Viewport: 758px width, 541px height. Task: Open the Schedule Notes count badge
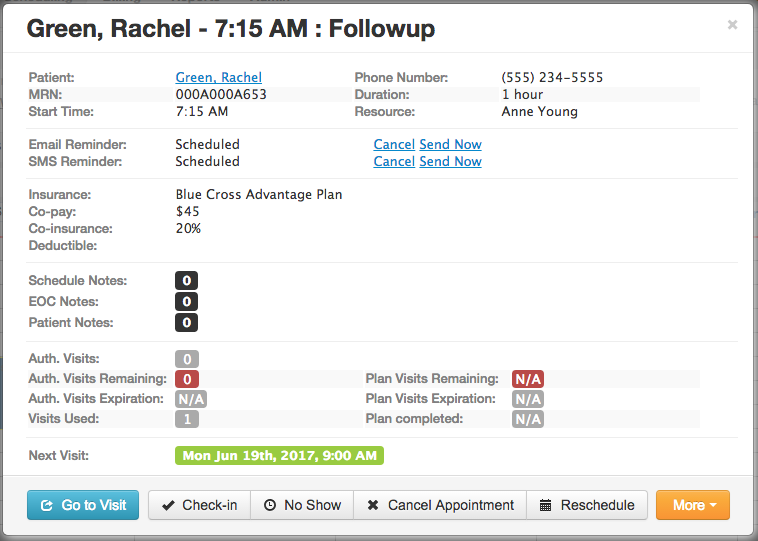(187, 280)
